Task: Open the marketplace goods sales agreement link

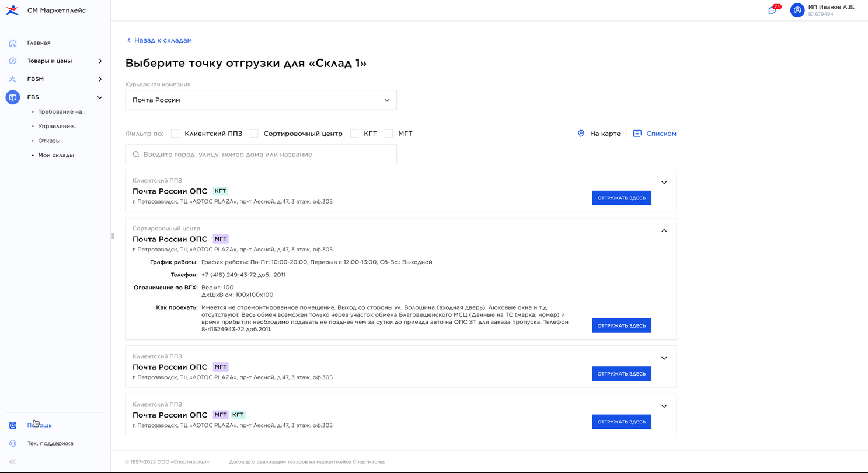Action: (x=307, y=462)
